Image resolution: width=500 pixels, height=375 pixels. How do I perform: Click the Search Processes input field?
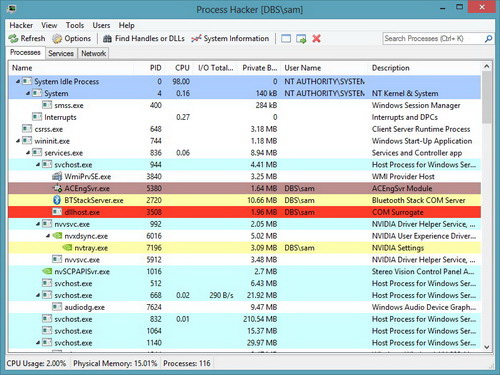[x=433, y=39]
